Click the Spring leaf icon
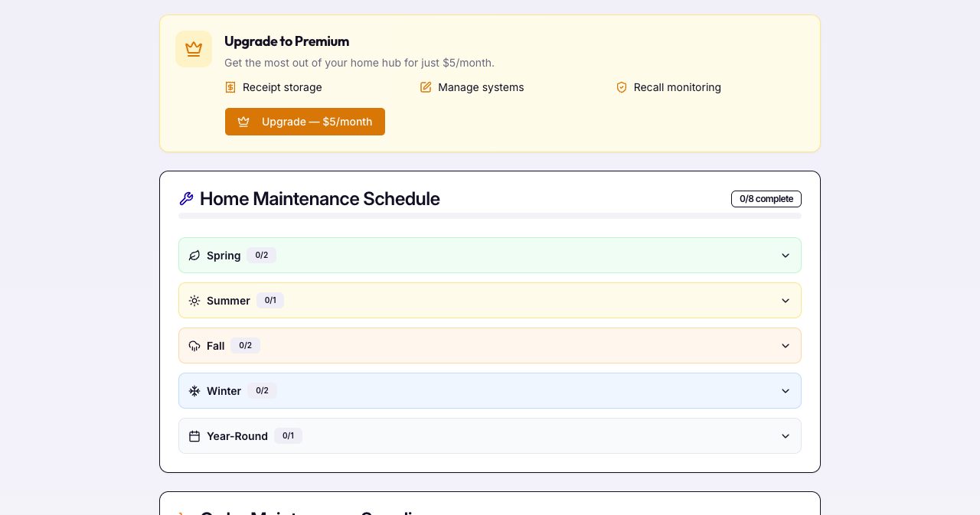Image resolution: width=980 pixels, height=515 pixels. (x=194, y=256)
